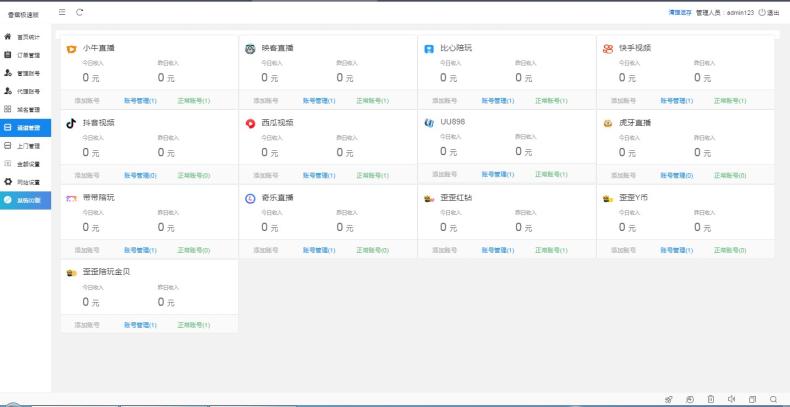Open 正常账号(0) under 抖音视频
The image size is (790, 407).
pyautogui.click(x=194, y=175)
